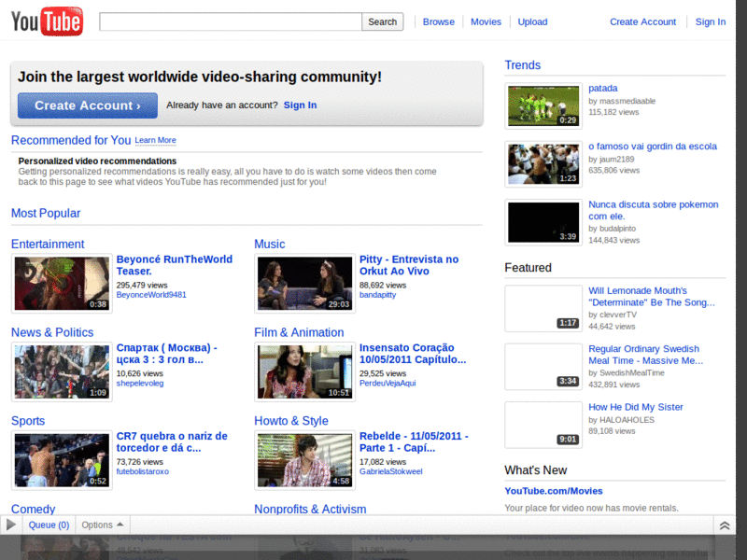Open the Entertainment category
Viewport: 747px width, 560px height.
coord(48,244)
